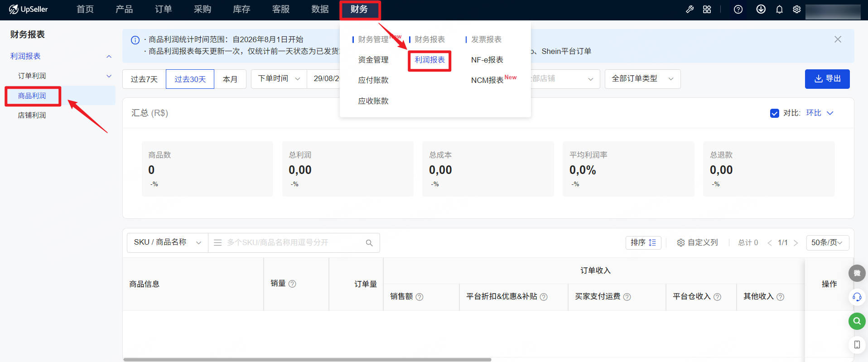Open the SKU / 商品名称 search type dropdown
This screenshot has width=868, height=362.
tap(167, 242)
